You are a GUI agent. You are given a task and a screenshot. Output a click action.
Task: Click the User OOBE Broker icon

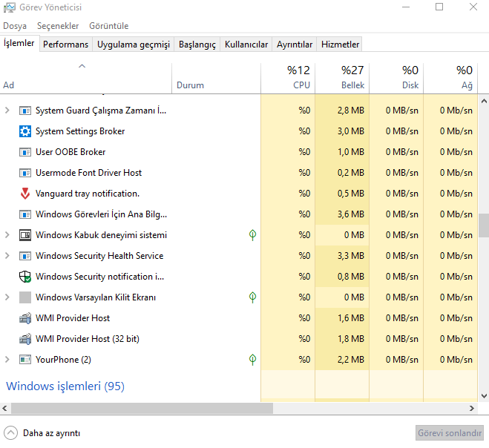24,152
